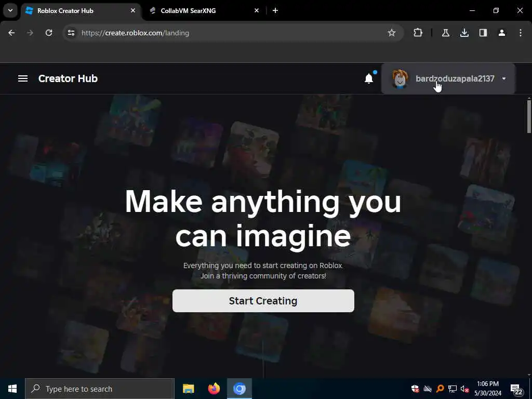The image size is (532, 399).
Task: Bookmark this page with the star
Action: (392, 33)
